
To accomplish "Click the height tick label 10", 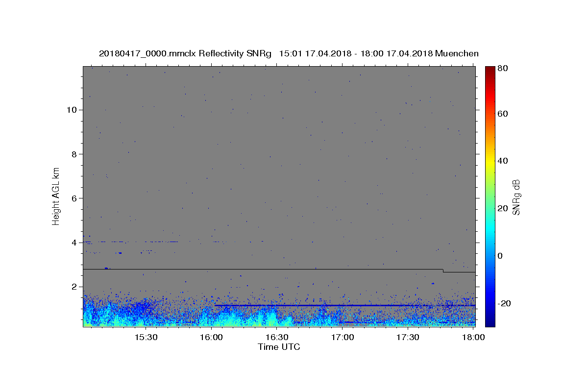I will (x=72, y=110).
